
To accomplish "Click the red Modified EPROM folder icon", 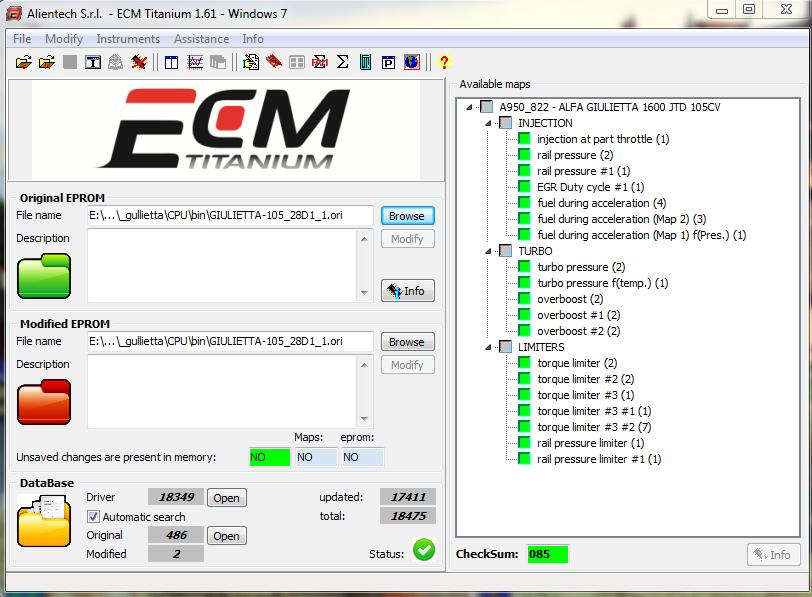I will (44, 402).
